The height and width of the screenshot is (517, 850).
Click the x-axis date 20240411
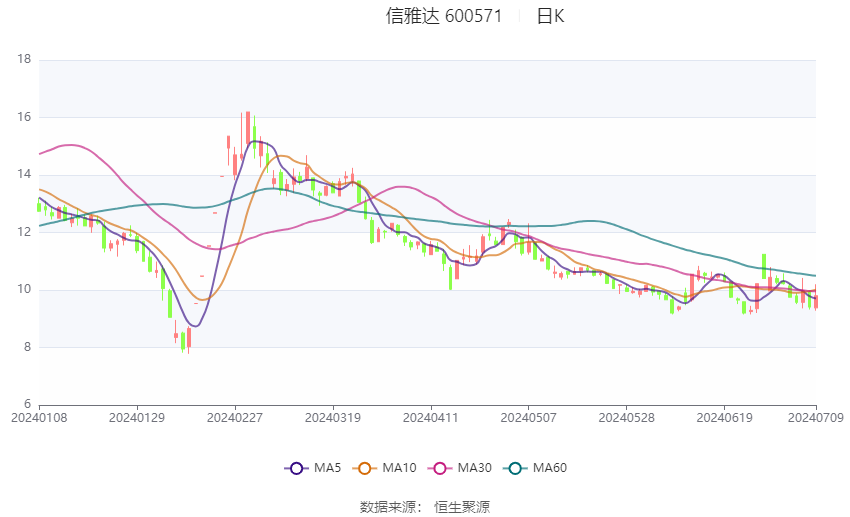(430, 418)
